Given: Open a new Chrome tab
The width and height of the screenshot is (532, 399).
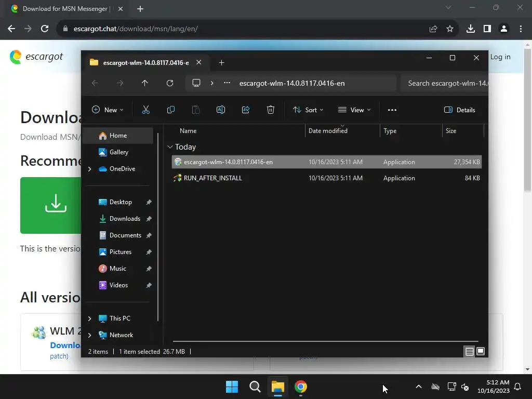Looking at the screenshot, I should [140, 9].
